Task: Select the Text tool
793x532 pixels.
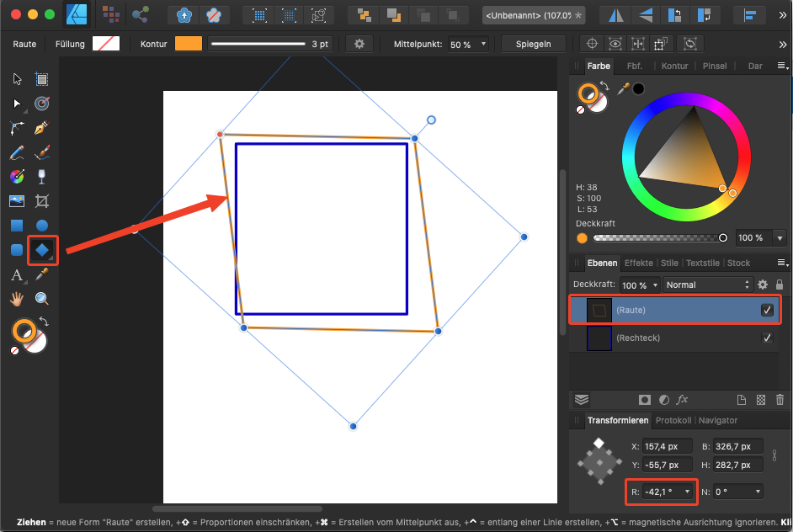Action: pos(19,275)
